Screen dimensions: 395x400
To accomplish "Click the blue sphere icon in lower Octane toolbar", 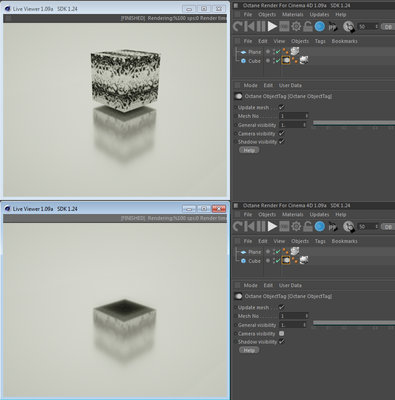I will [x=320, y=226].
